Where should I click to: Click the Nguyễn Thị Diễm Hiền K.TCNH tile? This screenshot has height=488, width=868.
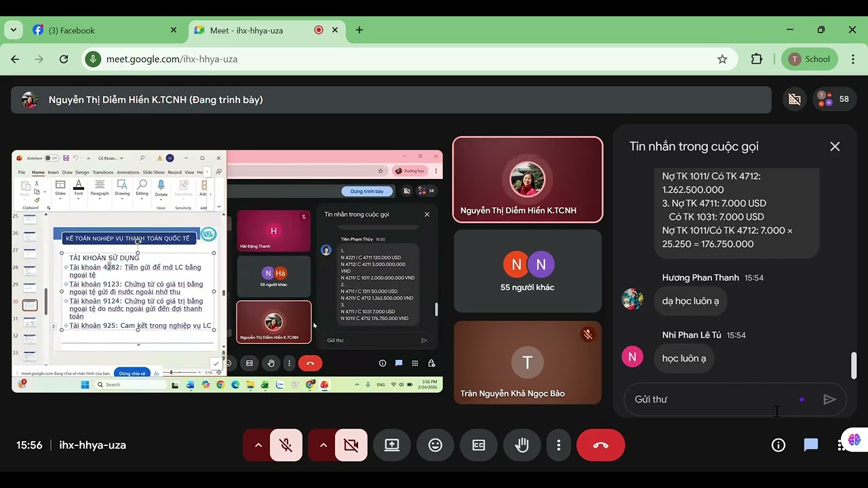click(x=528, y=180)
